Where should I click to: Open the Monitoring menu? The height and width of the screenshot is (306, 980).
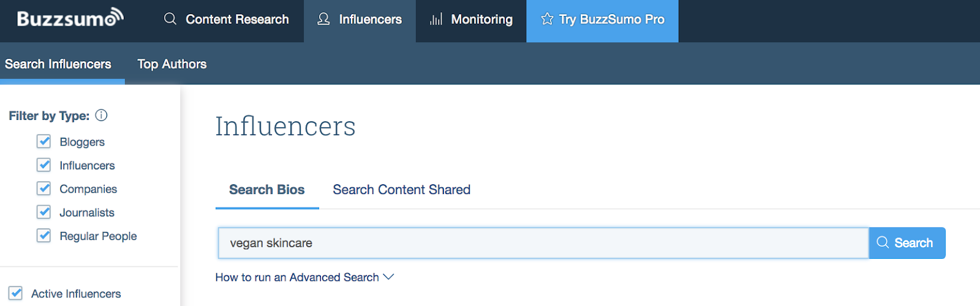click(x=481, y=19)
